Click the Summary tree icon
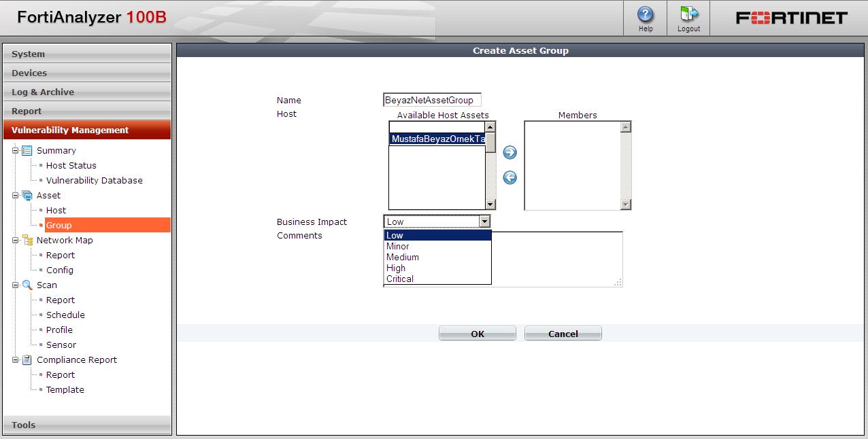This screenshot has height=439, width=868. tap(27, 150)
